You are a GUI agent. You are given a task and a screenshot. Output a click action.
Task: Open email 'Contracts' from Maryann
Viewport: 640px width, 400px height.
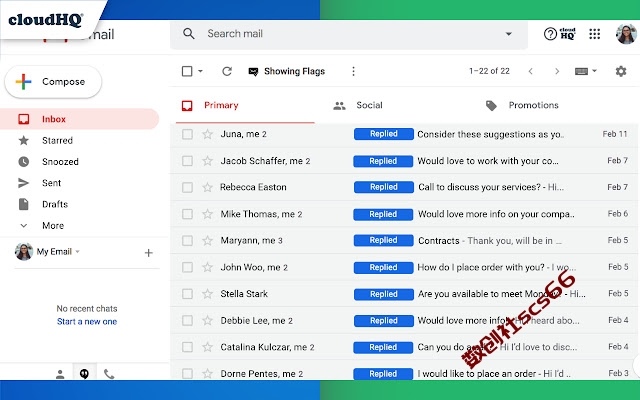coord(490,241)
